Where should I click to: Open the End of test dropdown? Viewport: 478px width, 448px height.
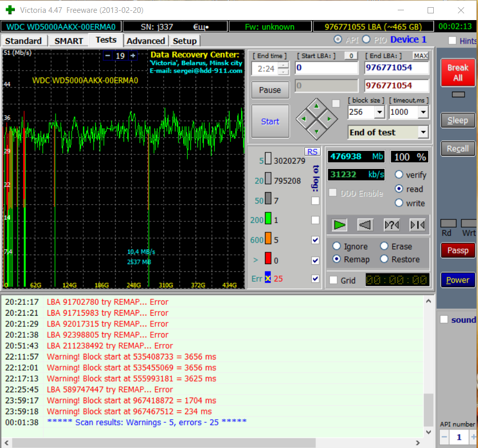(x=423, y=132)
